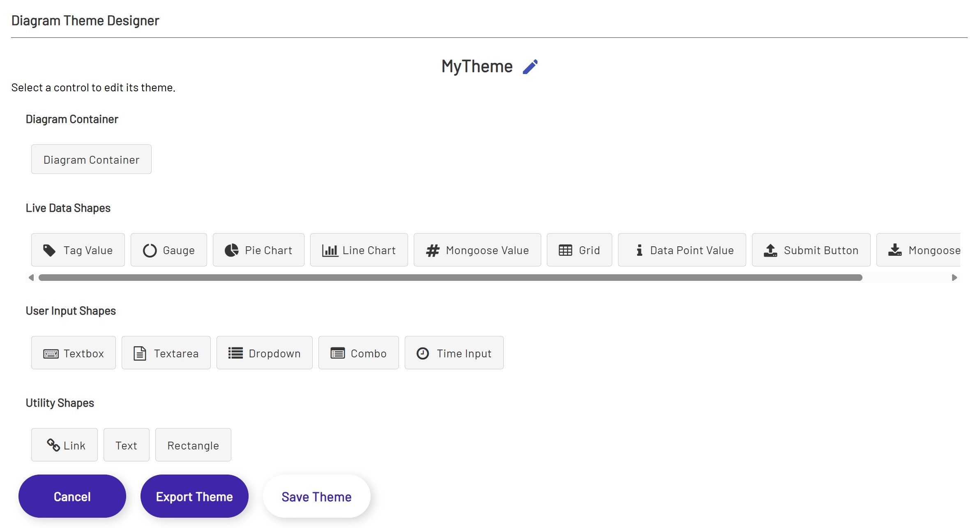Select the Link chain icon under Utility Shapes

[53, 445]
